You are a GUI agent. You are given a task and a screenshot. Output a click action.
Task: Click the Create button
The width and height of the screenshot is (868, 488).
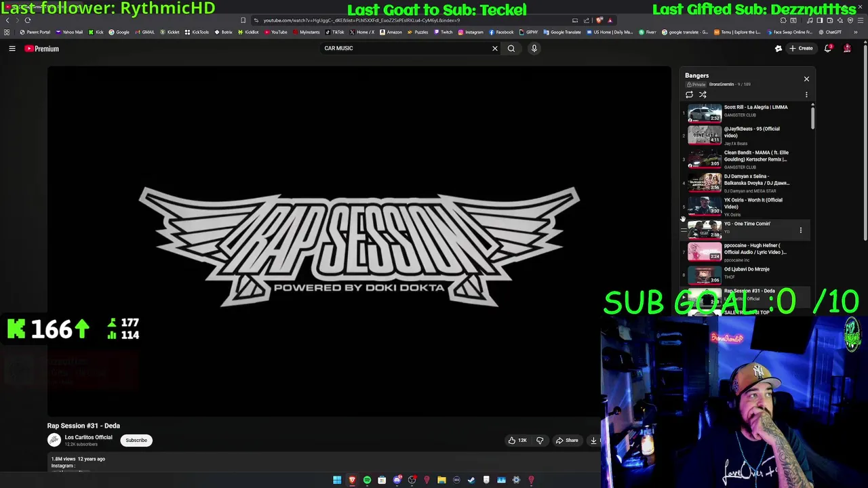pos(801,48)
